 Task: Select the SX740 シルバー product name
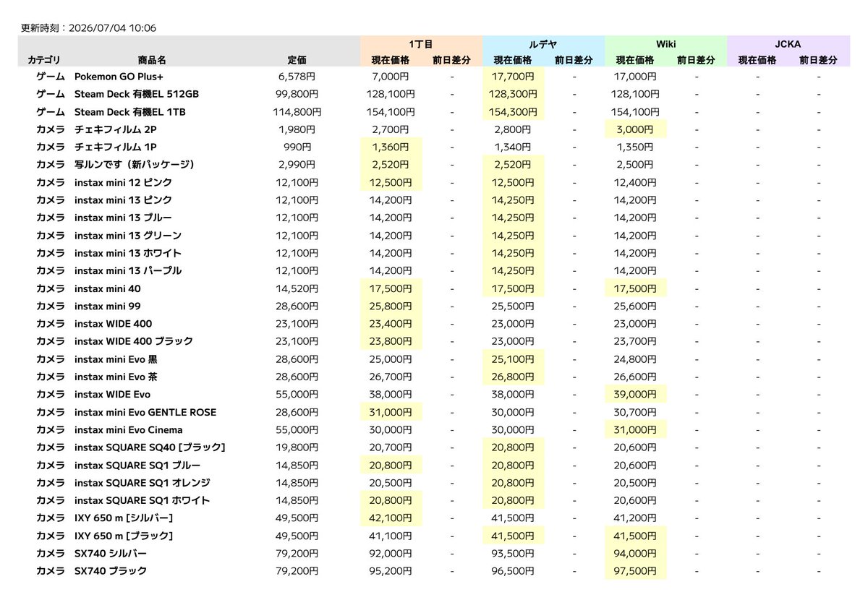pyautogui.click(x=111, y=554)
